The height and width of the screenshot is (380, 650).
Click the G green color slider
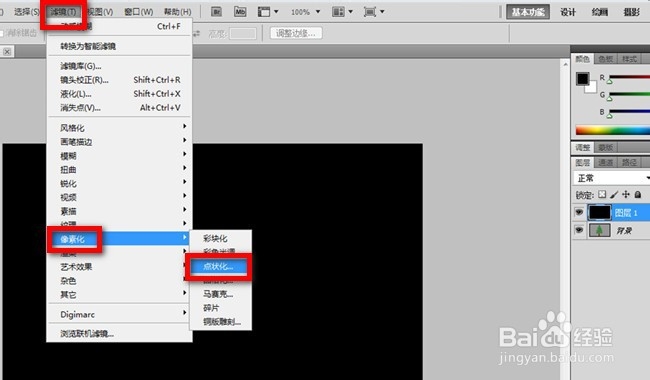pyautogui.click(x=629, y=94)
